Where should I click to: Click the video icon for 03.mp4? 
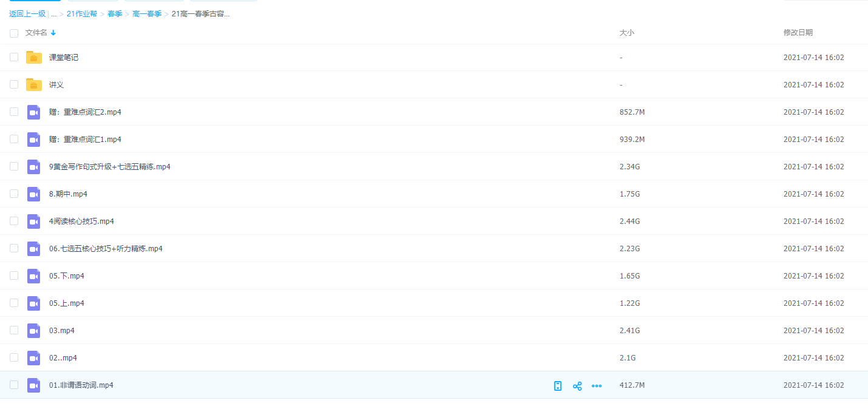(34, 331)
